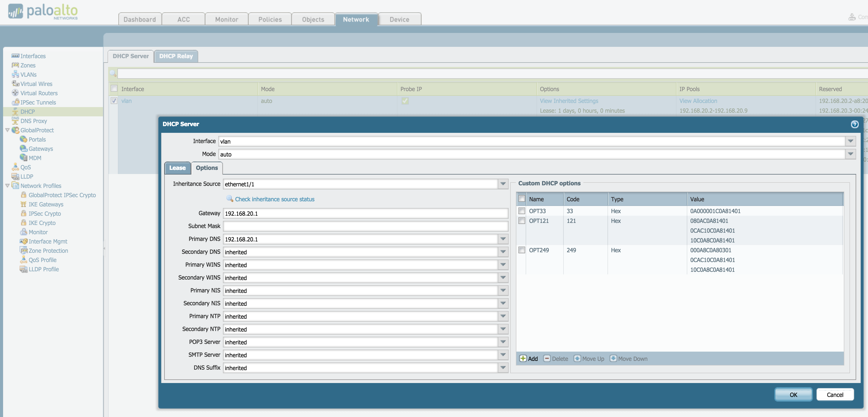Screen dimensions: 868x417
Task: Open the LLDP configuration page
Action: coord(26,176)
